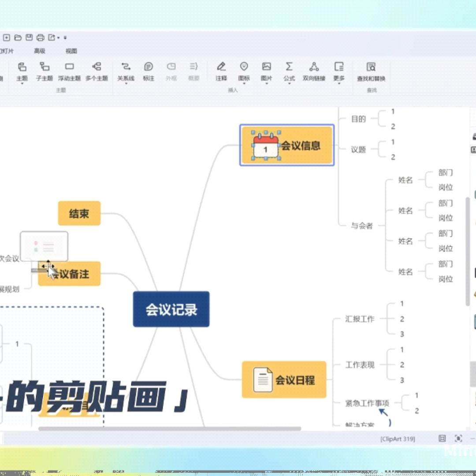Expand the 更多 dropdown arrow
This screenshot has height=476, width=476.
tap(339, 83)
